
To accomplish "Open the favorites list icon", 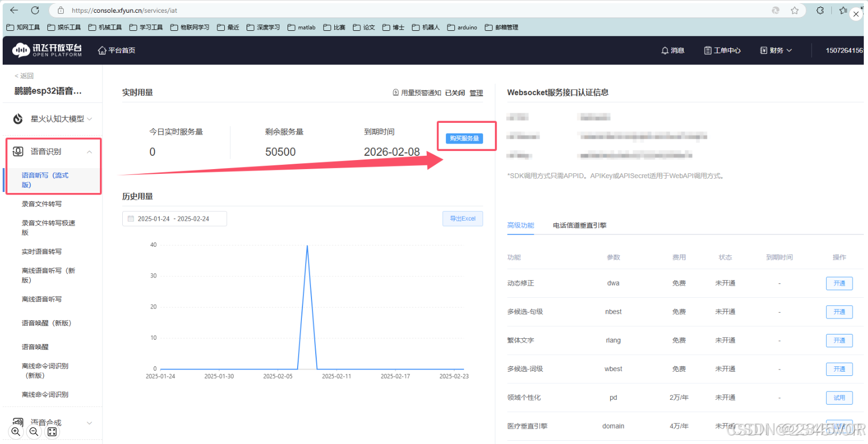I will point(843,10).
